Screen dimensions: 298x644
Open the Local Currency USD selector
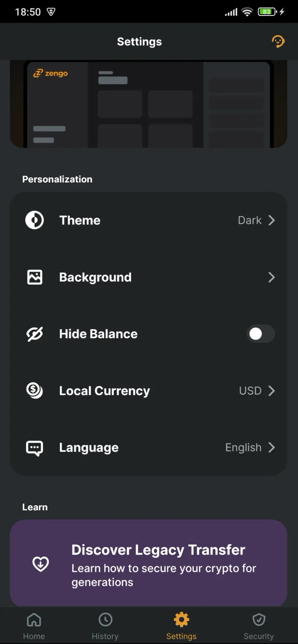(x=256, y=390)
